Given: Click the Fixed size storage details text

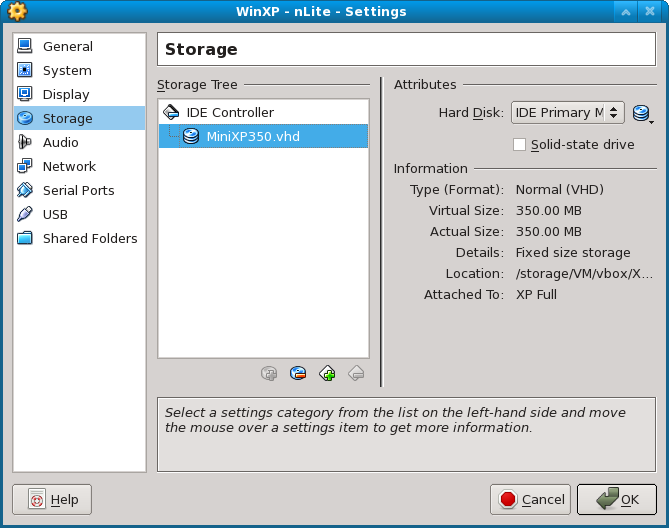Looking at the screenshot, I should [x=573, y=252].
